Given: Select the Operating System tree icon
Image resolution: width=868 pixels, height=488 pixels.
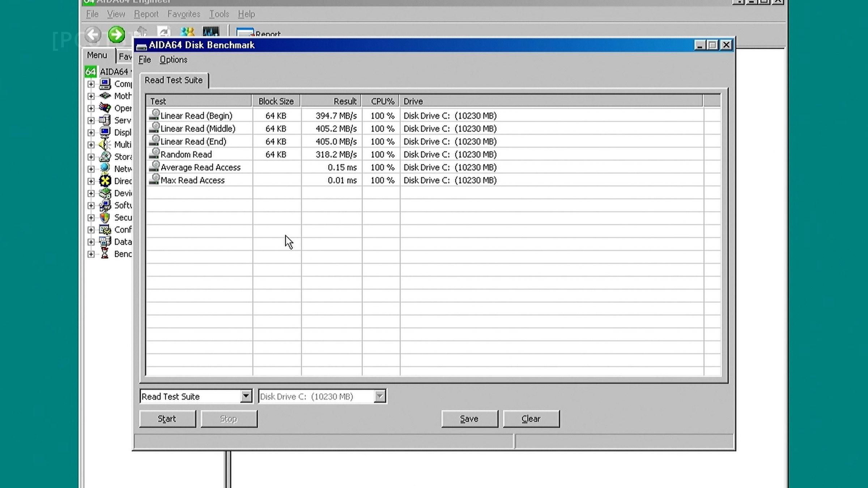Looking at the screenshot, I should (105, 108).
